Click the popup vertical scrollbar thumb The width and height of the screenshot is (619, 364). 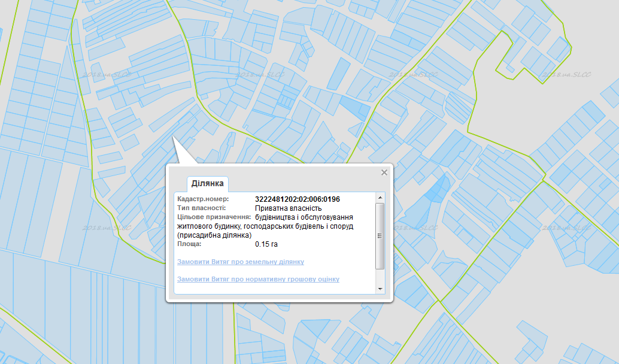tap(380, 236)
